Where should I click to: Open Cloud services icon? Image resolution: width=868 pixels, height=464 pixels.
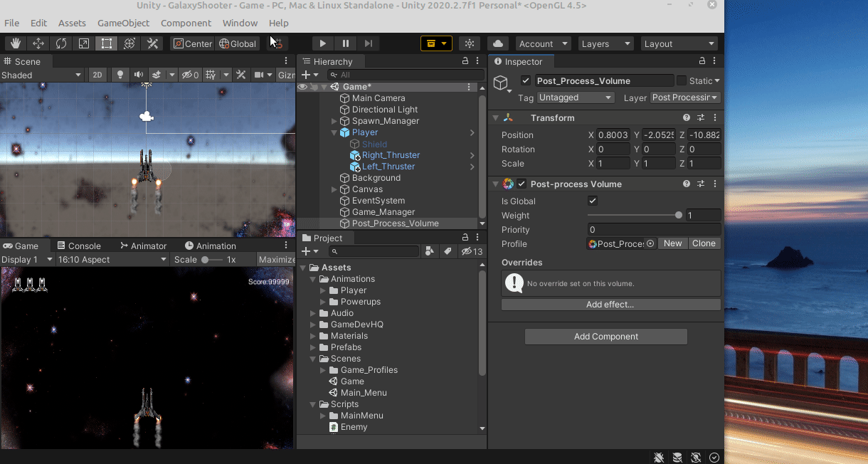(498, 43)
